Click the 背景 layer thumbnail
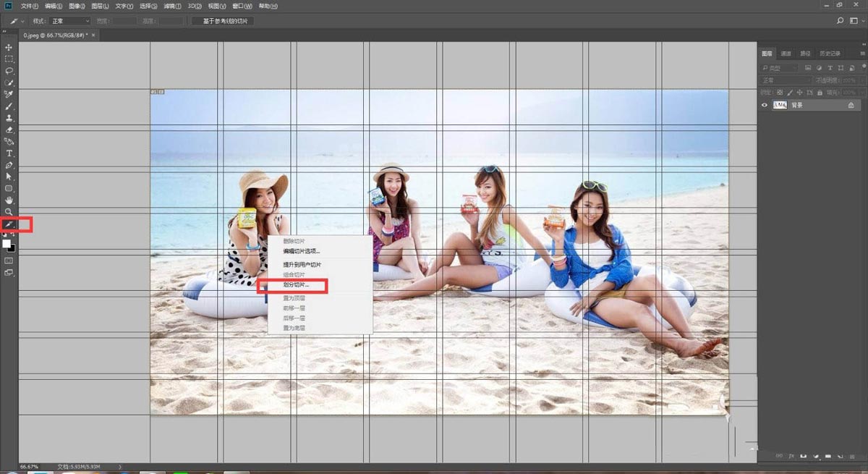The image size is (868, 474). click(x=780, y=105)
